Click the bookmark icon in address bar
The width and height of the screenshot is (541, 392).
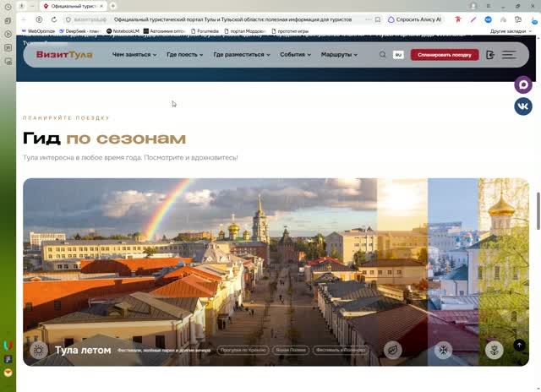[x=378, y=19]
